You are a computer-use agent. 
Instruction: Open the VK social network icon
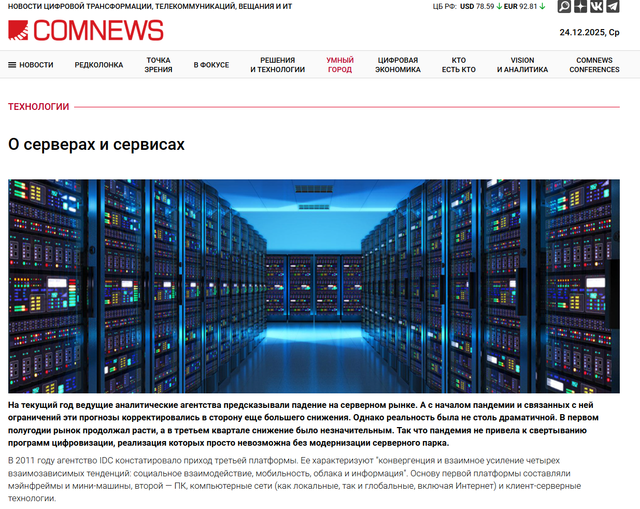(596, 6)
